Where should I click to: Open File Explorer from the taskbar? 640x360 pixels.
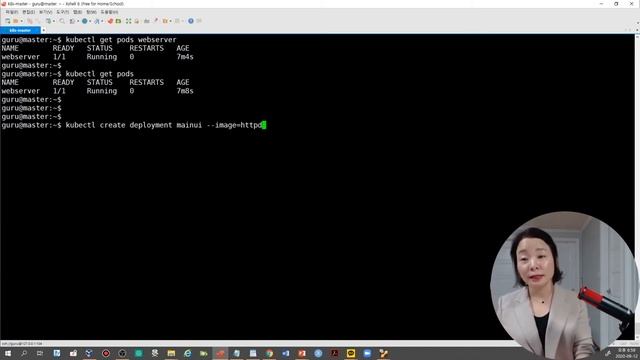(x=171, y=353)
